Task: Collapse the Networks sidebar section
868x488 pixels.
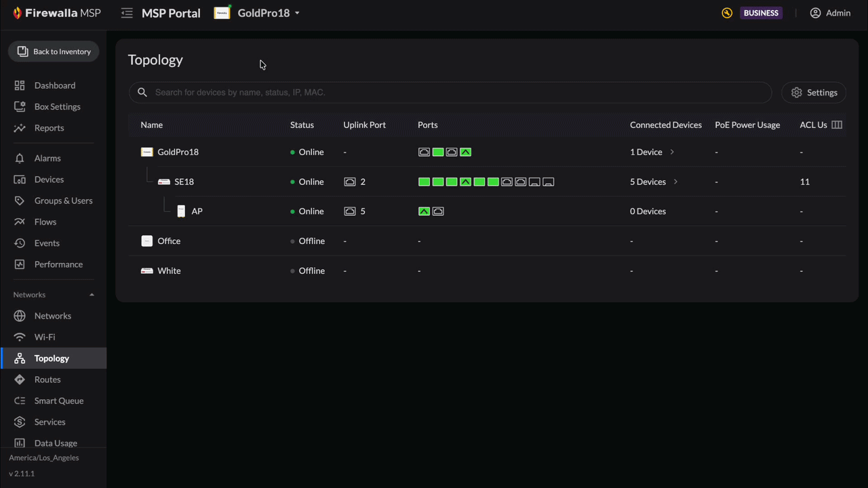Action: pos(92,295)
